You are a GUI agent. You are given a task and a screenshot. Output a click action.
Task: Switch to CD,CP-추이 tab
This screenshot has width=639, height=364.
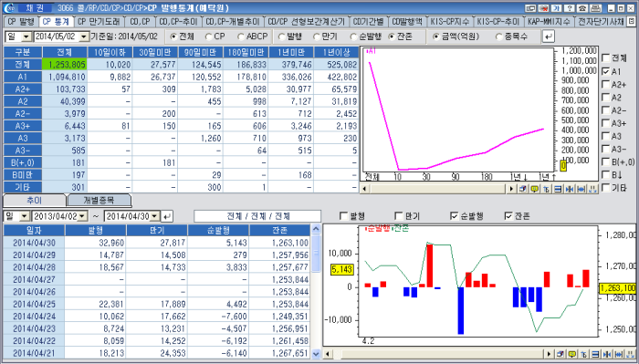(179, 22)
